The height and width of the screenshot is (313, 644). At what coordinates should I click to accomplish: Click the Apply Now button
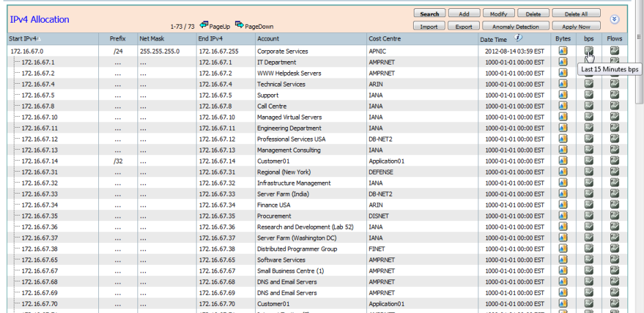tap(576, 26)
